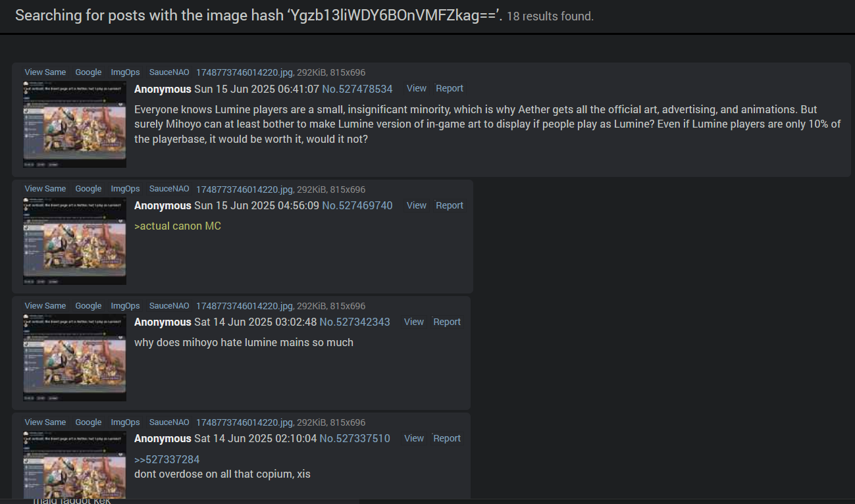This screenshot has width=855, height=504.
Task: Click View on post No.527342343
Action: click(414, 322)
